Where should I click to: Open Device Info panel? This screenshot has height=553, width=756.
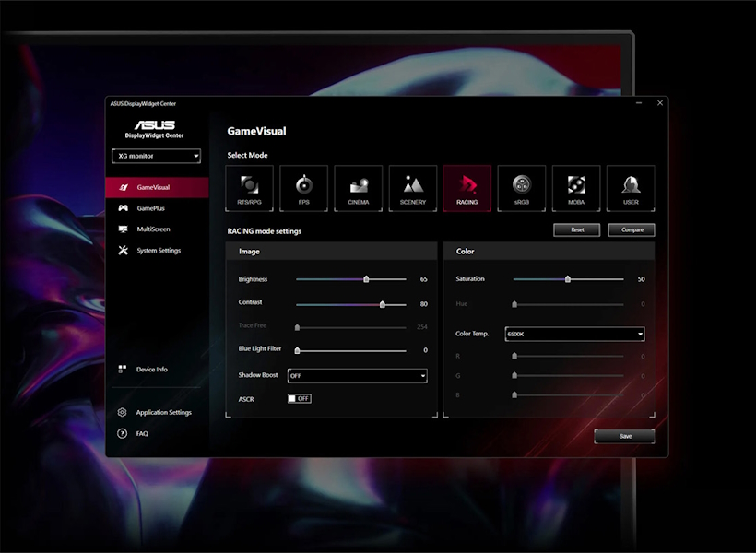pos(147,369)
